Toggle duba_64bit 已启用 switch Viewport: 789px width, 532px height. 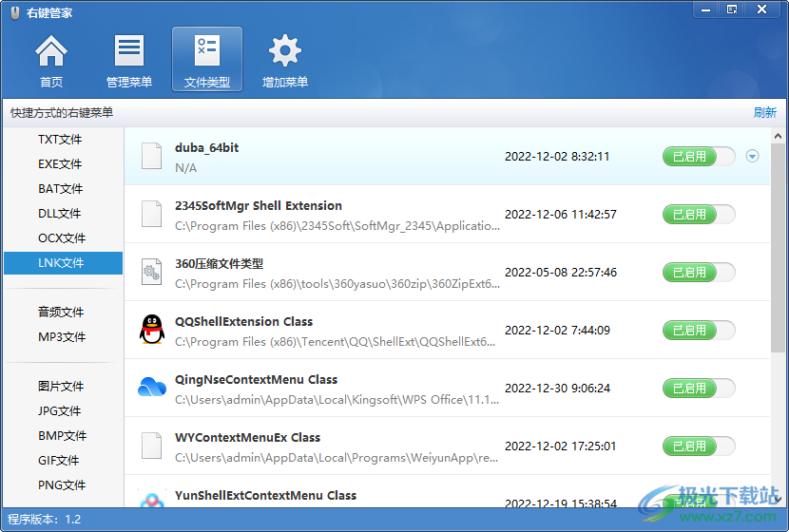699,157
